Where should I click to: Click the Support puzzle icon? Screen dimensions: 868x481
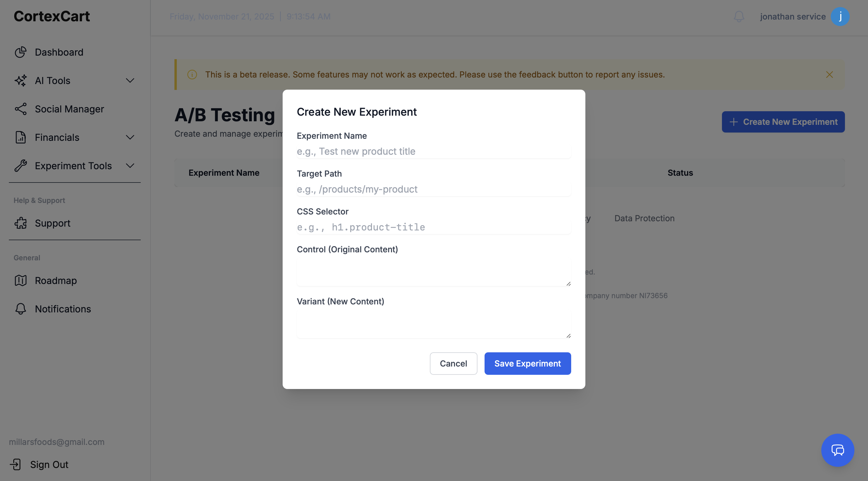(x=21, y=223)
